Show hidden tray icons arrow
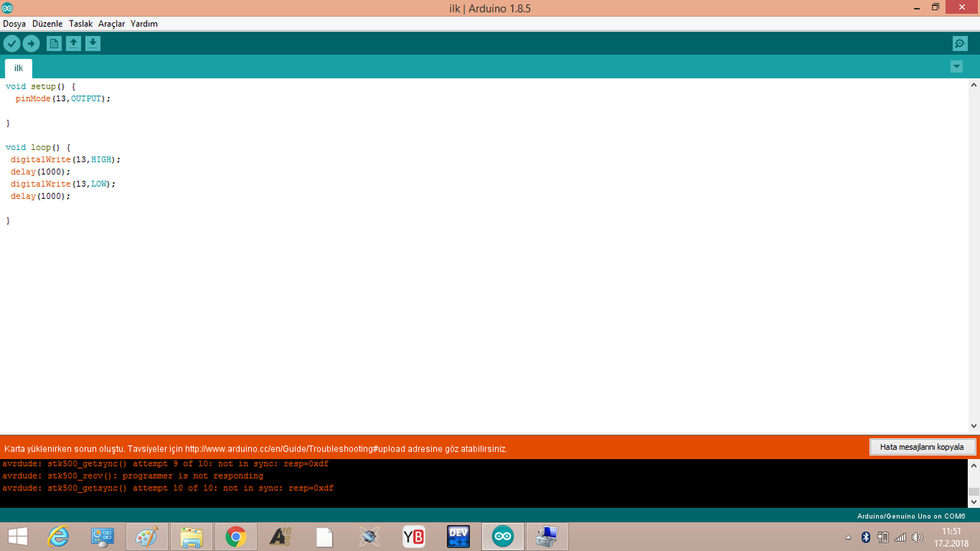 (x=848, y=537)
